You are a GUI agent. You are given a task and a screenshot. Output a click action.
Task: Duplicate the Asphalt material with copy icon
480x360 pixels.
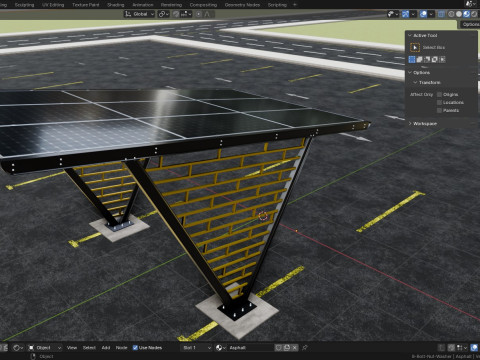coord(287,348)
